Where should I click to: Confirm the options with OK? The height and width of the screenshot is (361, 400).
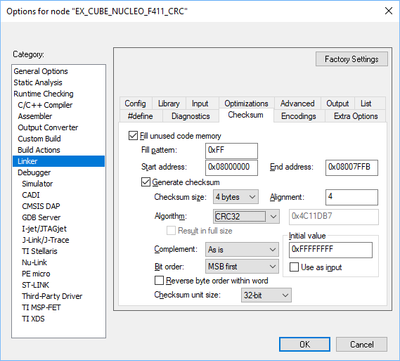(305, 344)
